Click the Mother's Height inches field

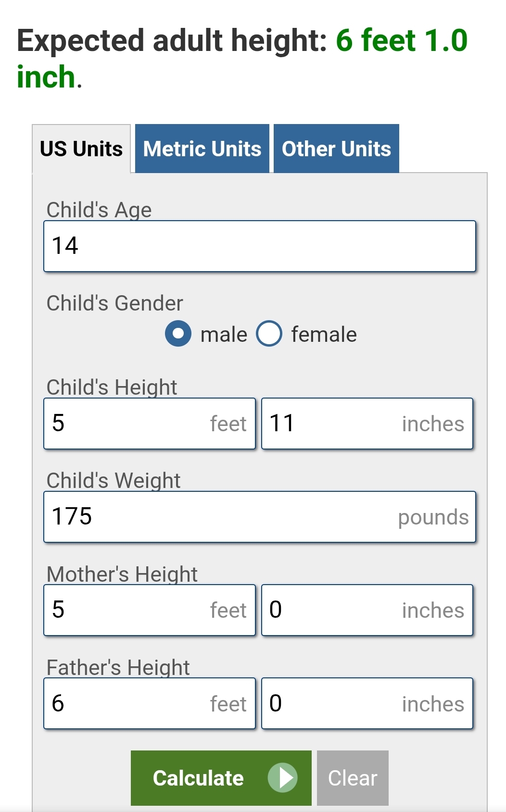click(367, 610)
